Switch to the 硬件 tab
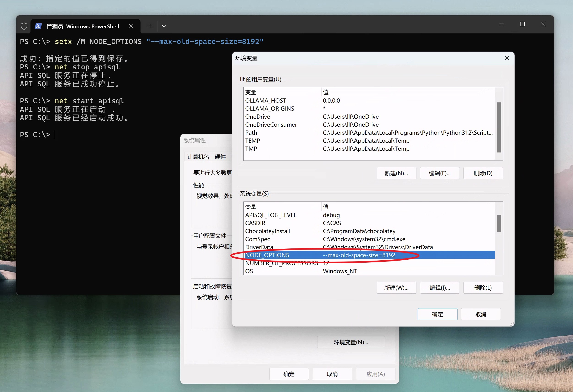The width and height of the screenshot is (573, 392). [x=220, y=157]
